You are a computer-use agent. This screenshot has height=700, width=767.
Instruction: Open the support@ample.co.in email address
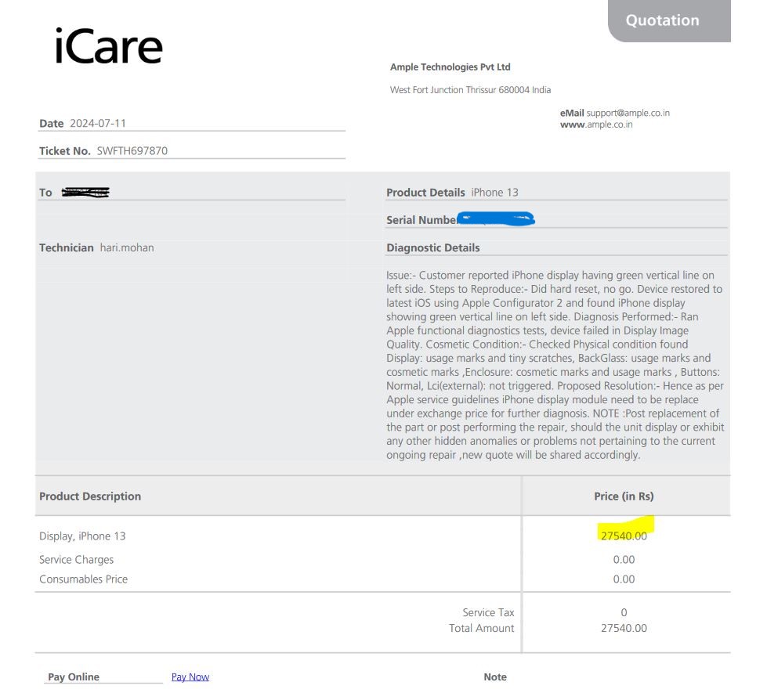pyautogui.click(x=628, y=113)
